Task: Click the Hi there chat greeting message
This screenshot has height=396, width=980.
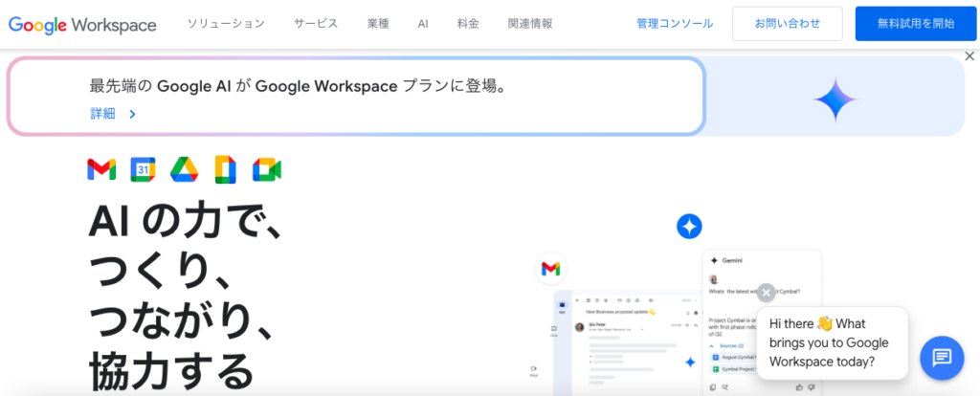Action: 832,342
